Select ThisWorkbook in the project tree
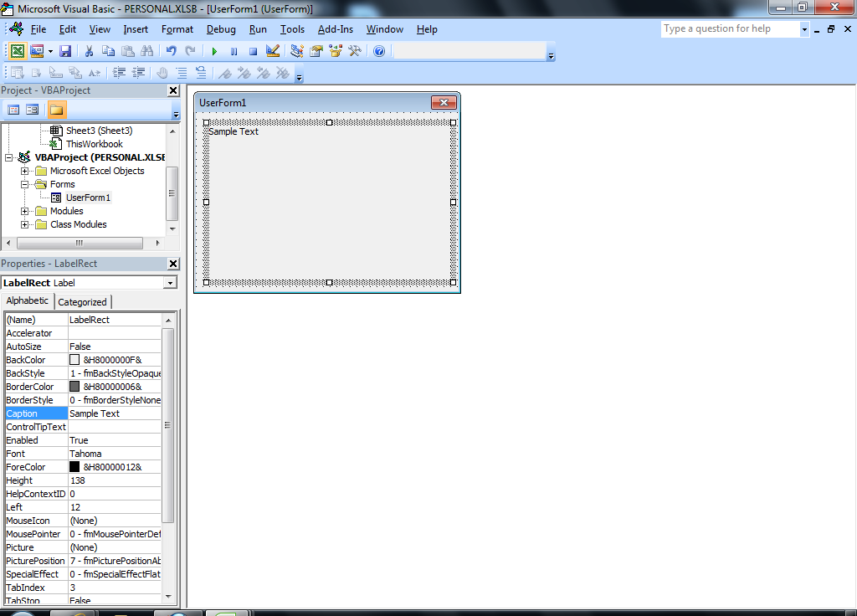 click(x=94, y=144)
